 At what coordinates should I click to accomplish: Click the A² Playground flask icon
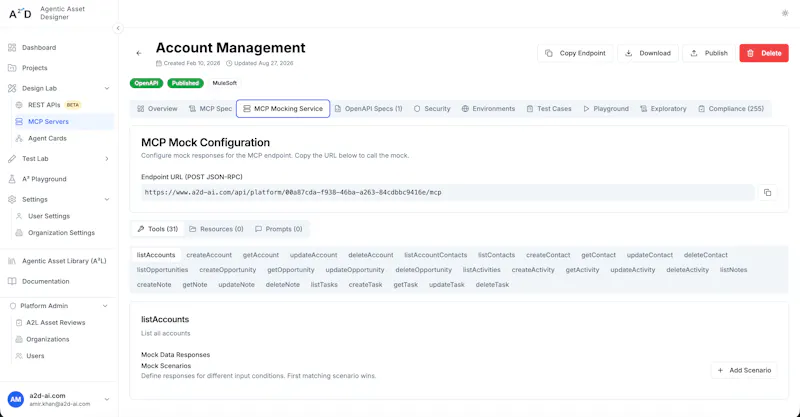(12, 179)
